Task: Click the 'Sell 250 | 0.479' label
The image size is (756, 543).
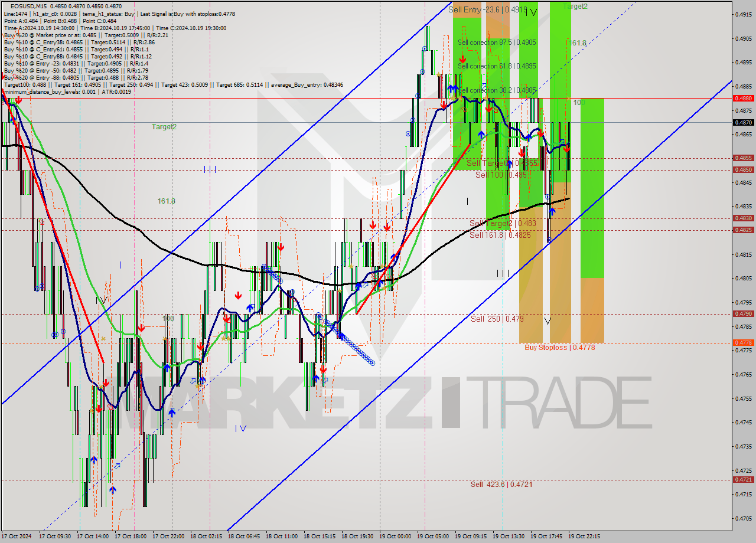Action: point(497,319)
